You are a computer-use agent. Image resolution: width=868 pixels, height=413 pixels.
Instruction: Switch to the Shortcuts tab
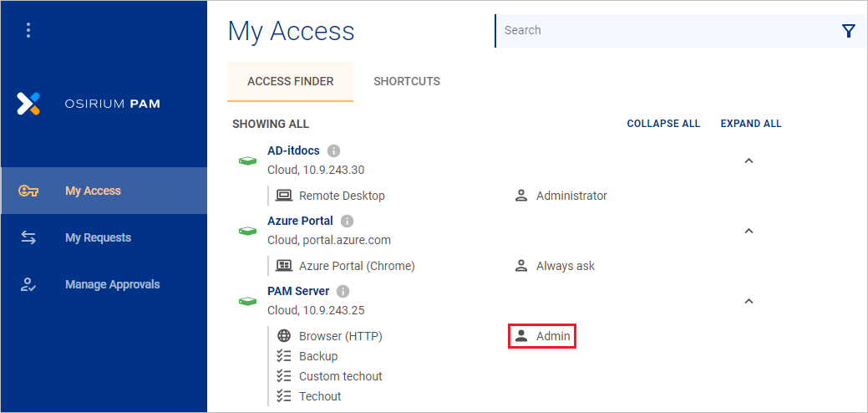pyautogui.click(x=407, y=81)
